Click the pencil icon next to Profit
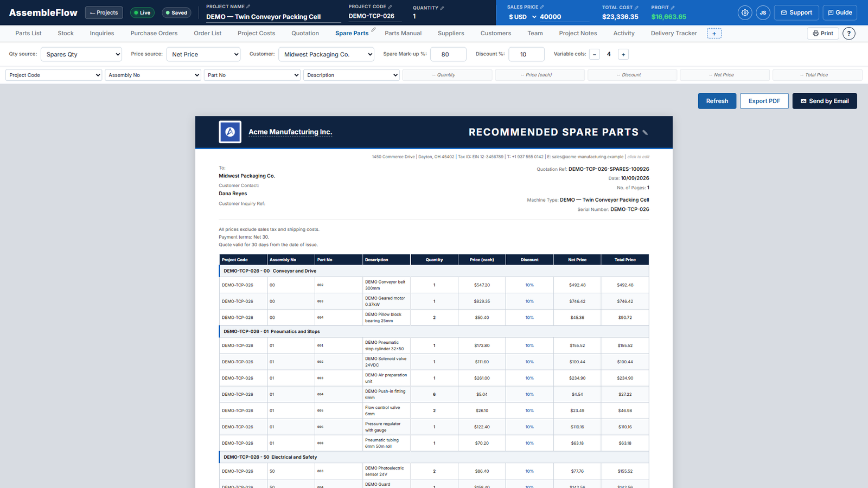Viewport: 868px width, 488px height. (x=673, y=8)
